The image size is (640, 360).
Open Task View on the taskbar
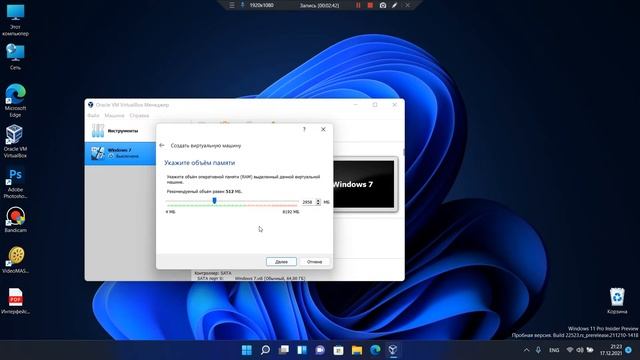coord(284,350)
